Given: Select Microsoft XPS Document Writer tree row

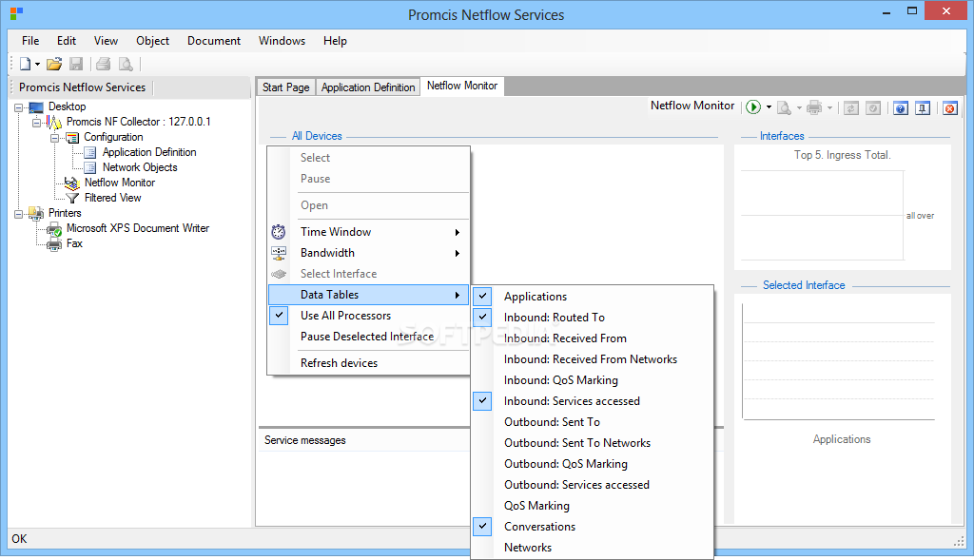Looking at the screenshot, I should [x=138, y=228].
